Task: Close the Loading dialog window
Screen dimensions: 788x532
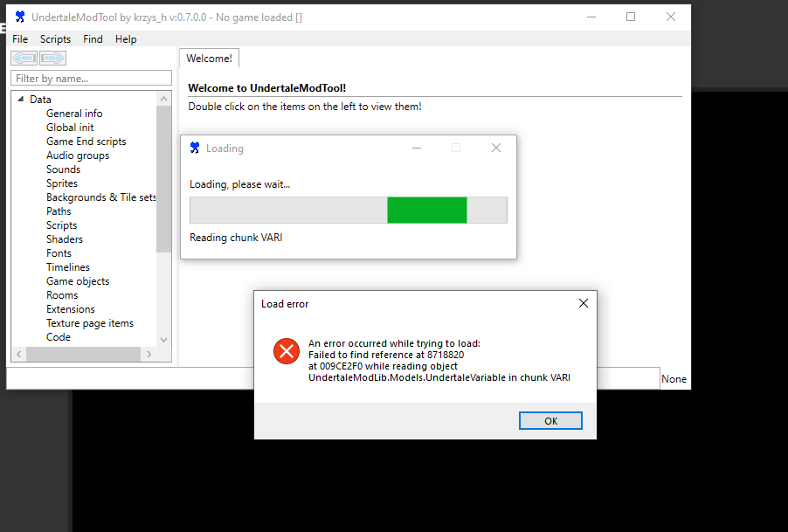Action: tap(496, 148)
